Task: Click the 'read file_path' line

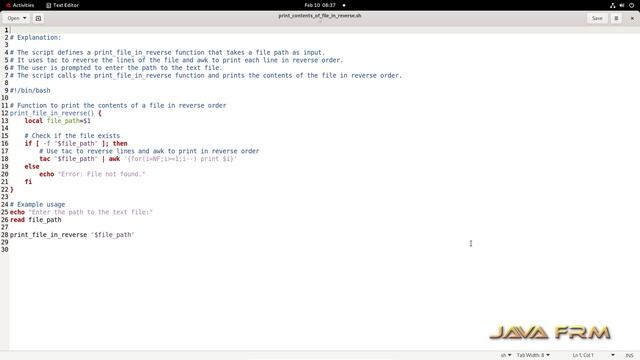Action: coord(36,220)
